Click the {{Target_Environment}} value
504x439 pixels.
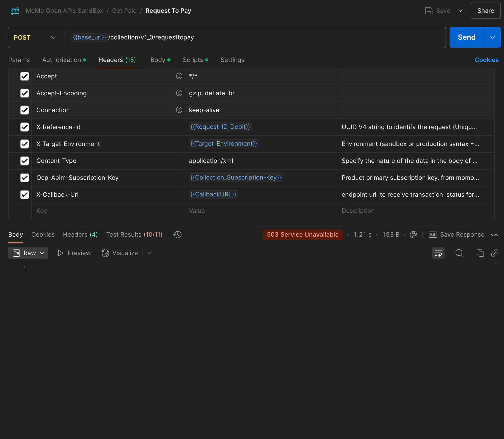(x=224, y=144)
